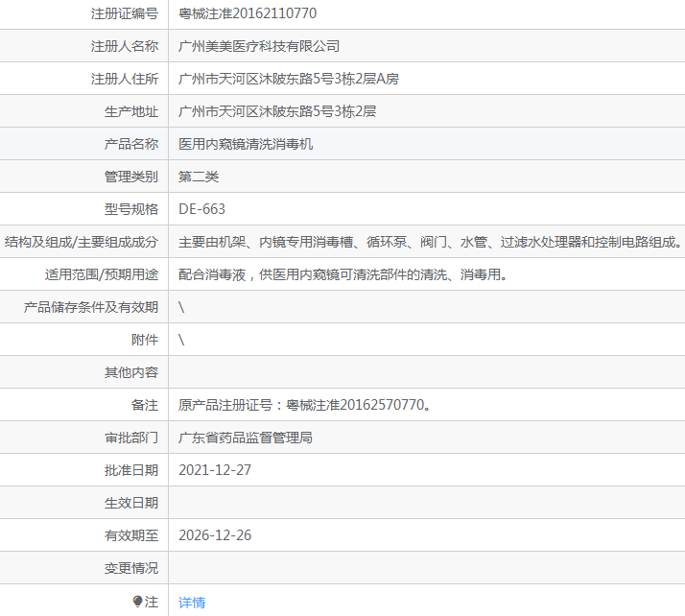Select registrant name 广州美美医疗科技有限公司

coord(259,46)
